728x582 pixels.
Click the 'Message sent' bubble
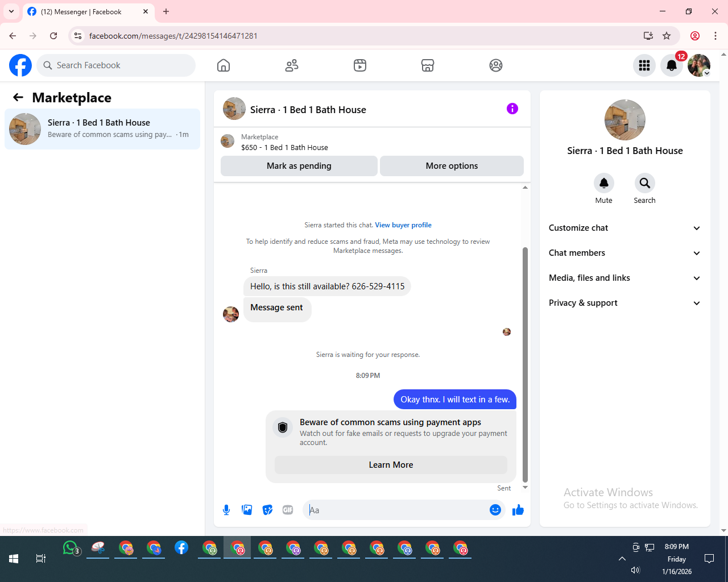[277, 310]
